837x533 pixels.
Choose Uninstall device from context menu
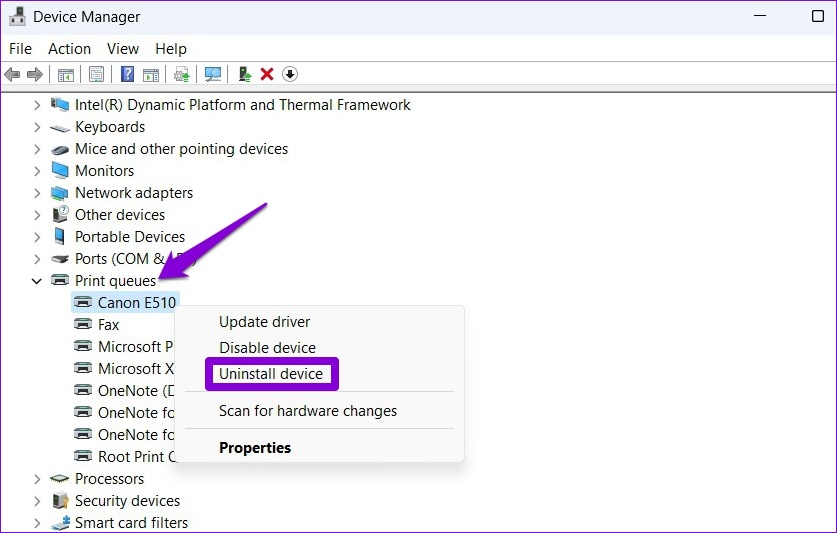tap(271, 374)
